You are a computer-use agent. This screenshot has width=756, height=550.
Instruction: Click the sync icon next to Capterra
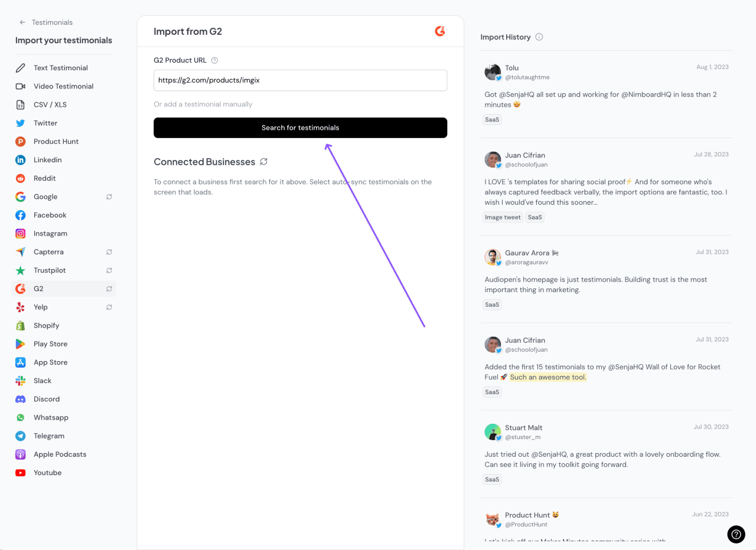point(109,252)
